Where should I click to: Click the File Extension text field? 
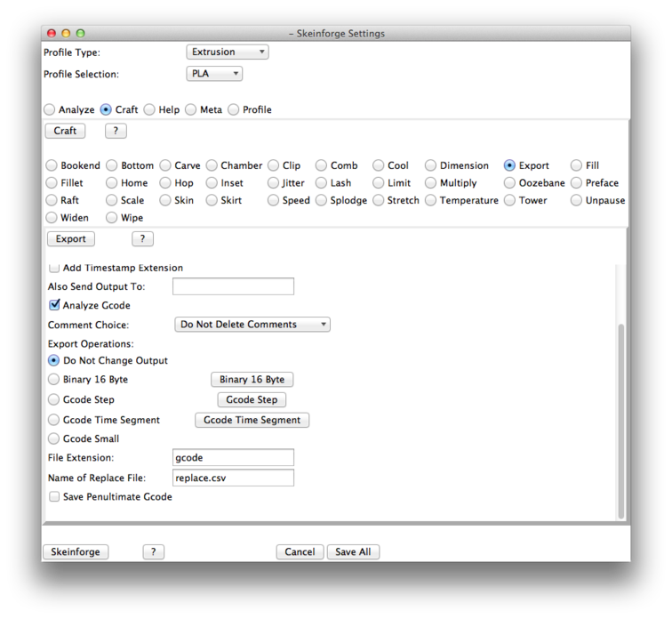point(233,457)
